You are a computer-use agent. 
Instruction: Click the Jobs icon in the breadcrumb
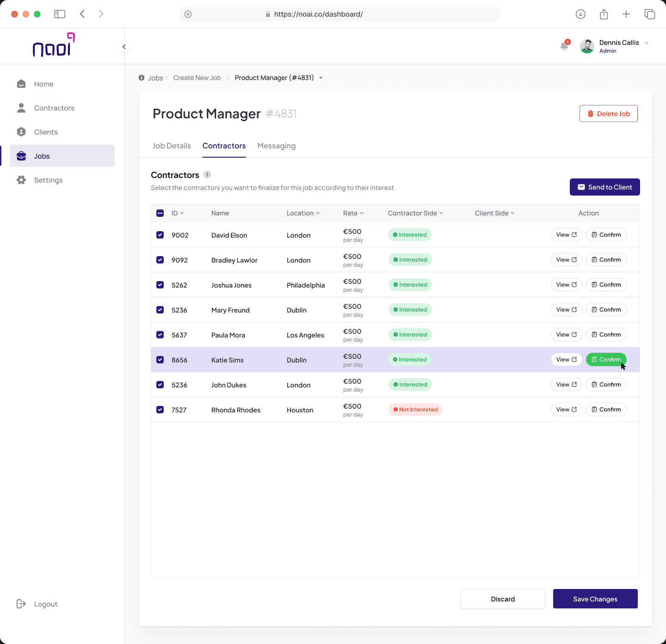point(142,78)
